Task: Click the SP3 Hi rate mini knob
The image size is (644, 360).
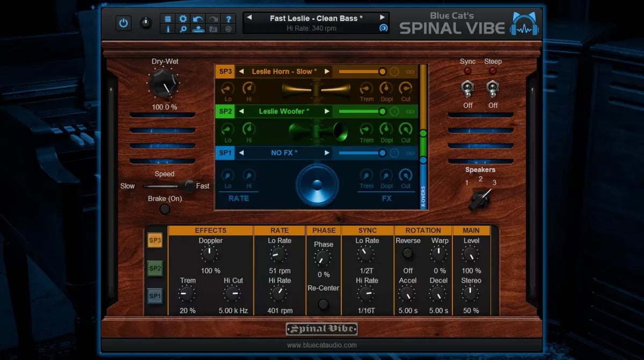Action: tap(248, 89)
